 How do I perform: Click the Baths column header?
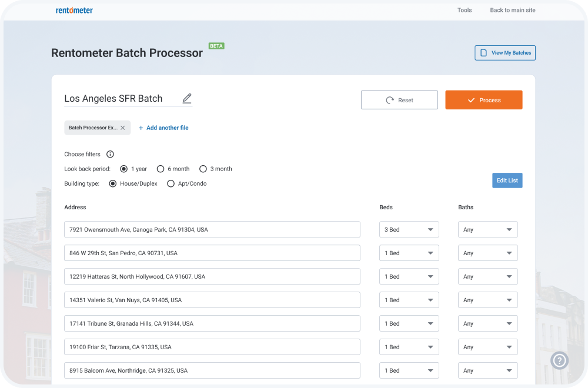point(466,208)
